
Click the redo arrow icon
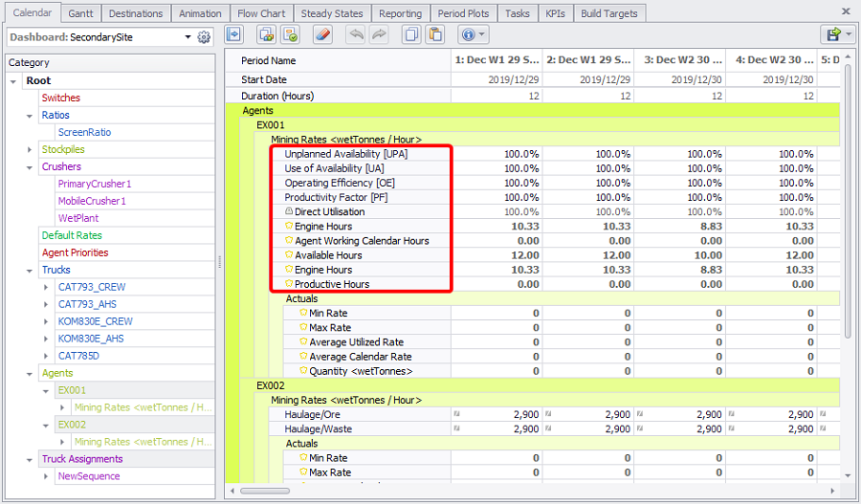click(x=379, y=34)
